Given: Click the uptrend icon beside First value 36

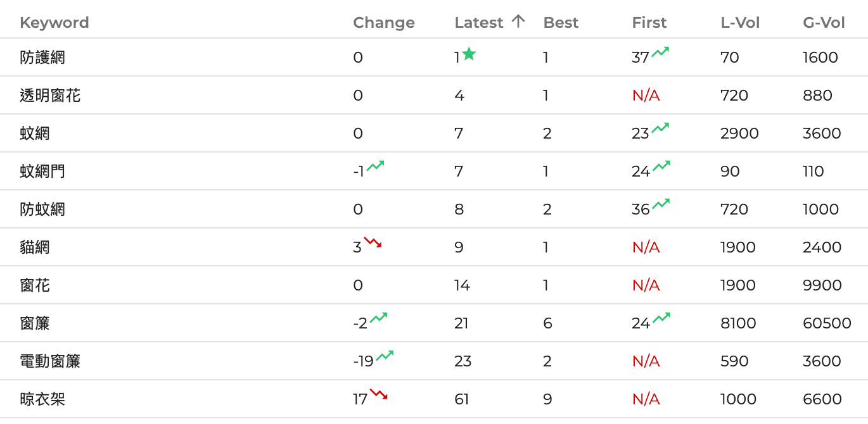Looking at the screenshot, I should 661,204.
